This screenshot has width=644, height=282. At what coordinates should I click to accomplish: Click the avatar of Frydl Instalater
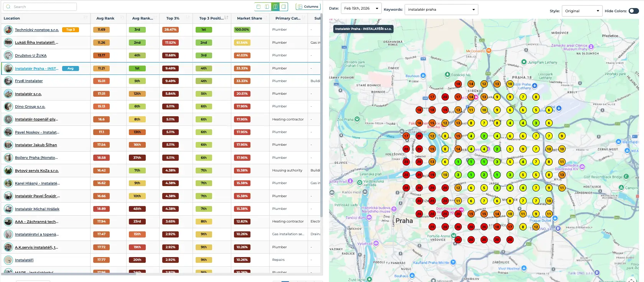(8, 81)
